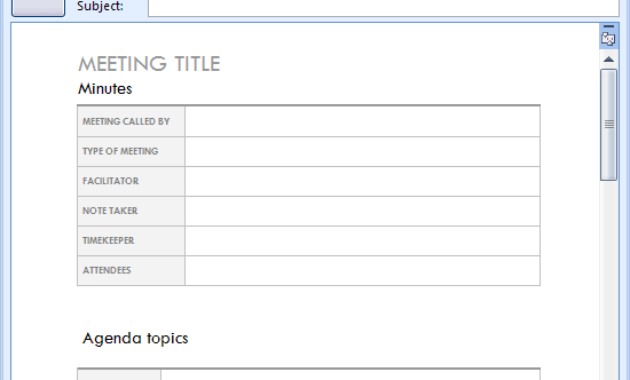Click the split bar handle above ruler icon
This screenshot has width=630, height=380.
[608, 27]
